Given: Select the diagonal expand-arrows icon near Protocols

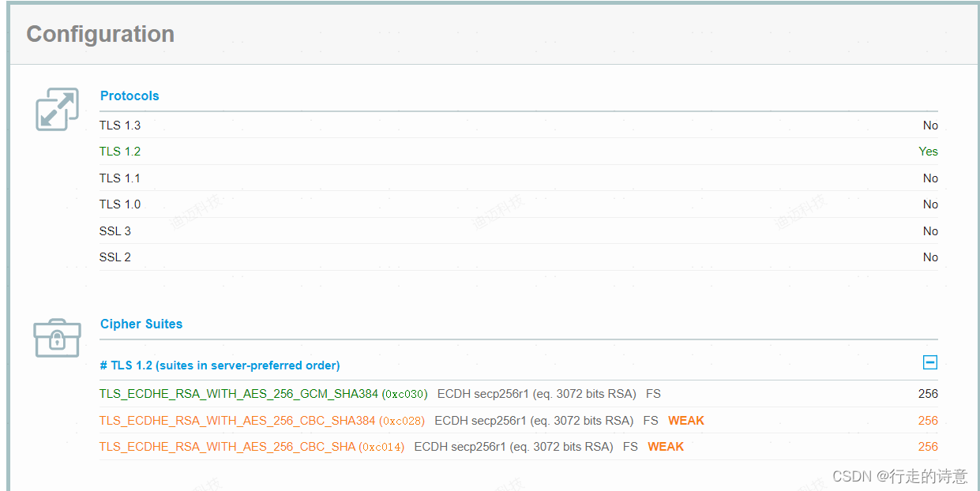Looking at the screenshot, I should pyautogui.click(x=56, y=109).
